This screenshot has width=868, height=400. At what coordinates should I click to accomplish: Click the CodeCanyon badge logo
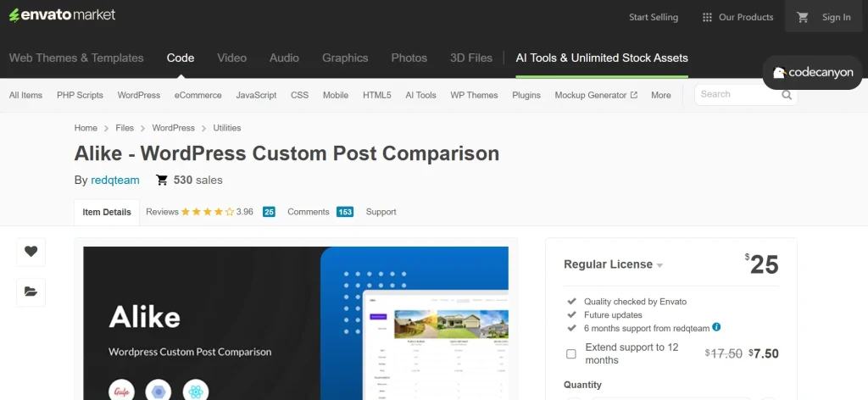(x=813, y=73)
